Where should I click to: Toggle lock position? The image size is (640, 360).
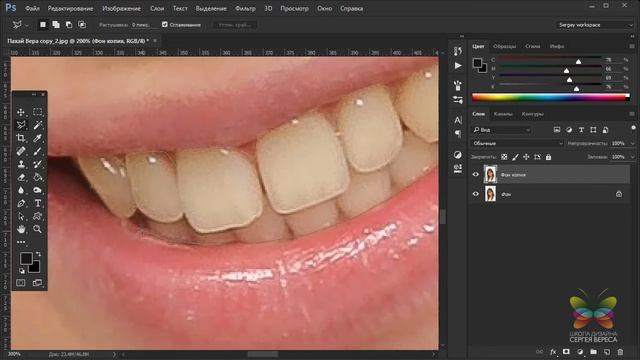[526, 157]
